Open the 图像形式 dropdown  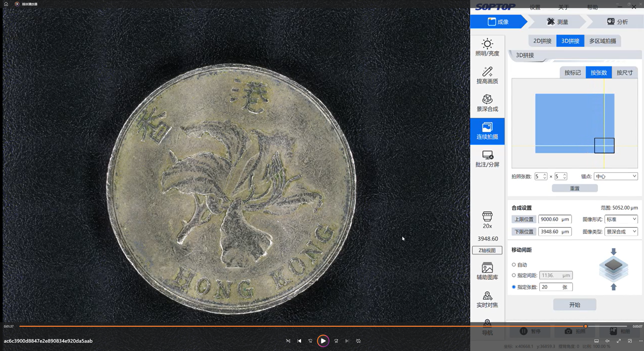621,219
